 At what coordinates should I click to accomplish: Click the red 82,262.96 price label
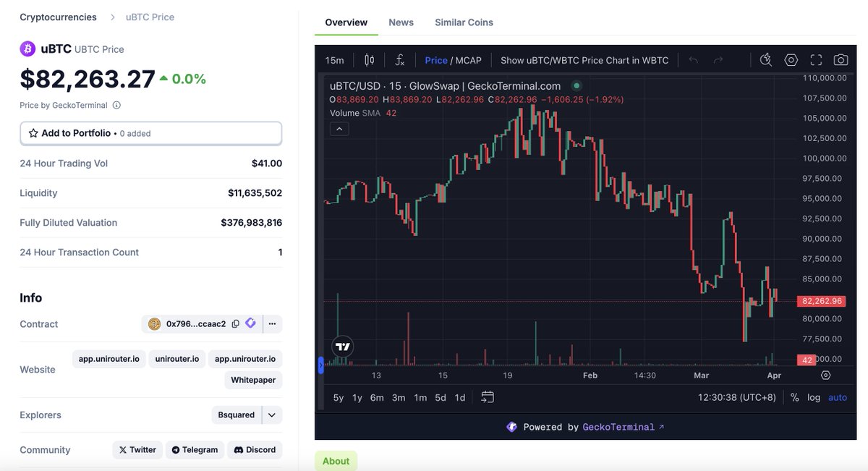tap(821, 301)
